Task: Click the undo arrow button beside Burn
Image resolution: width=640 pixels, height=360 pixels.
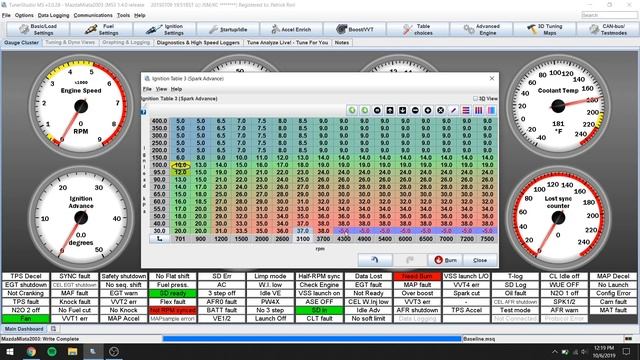Action: click(375, 260)
